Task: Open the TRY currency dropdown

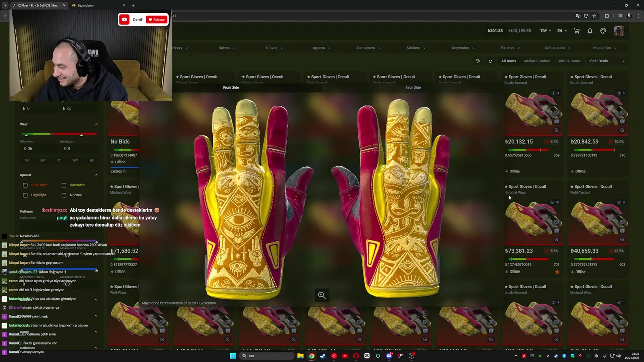Action: click(x=545, y=31)
